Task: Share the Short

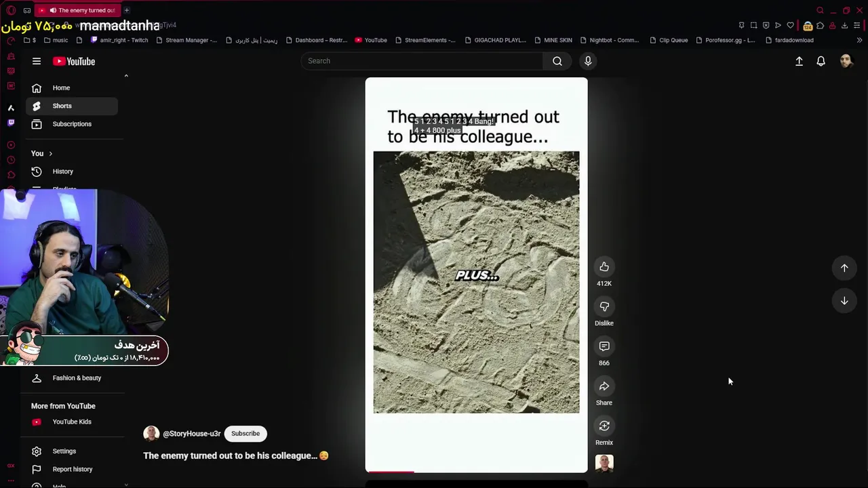Action: click(604, 386)
